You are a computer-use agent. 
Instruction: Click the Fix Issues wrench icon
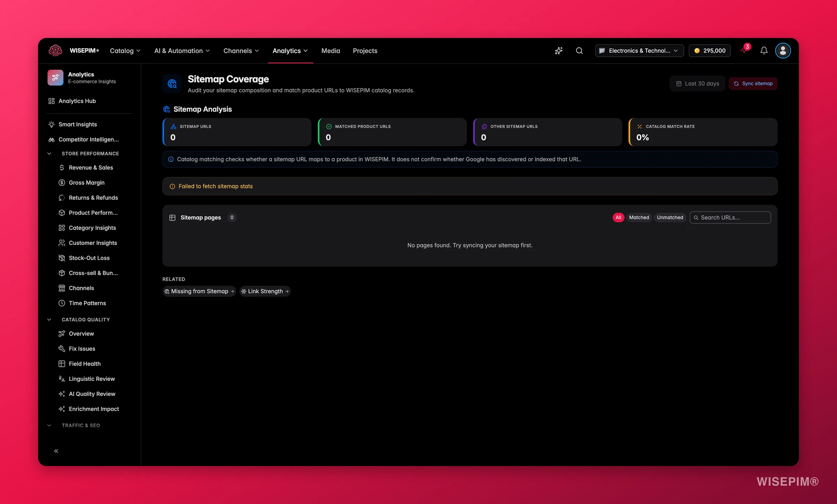pos(62,349)
